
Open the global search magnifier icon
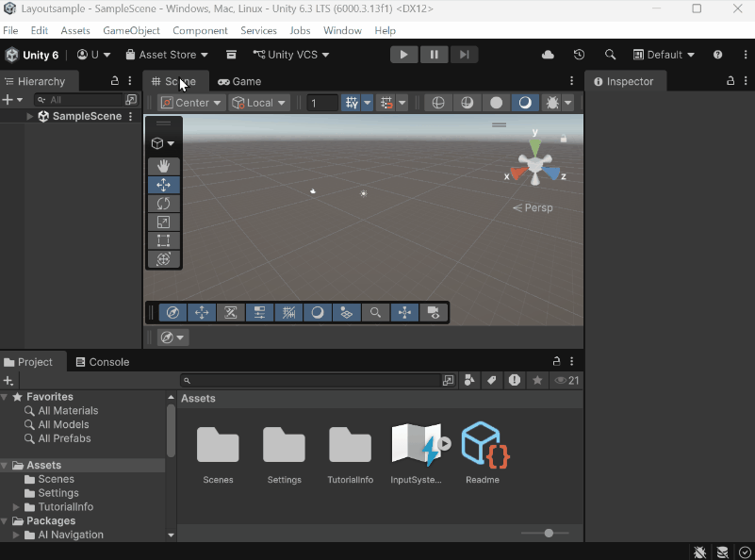point(610,55)
